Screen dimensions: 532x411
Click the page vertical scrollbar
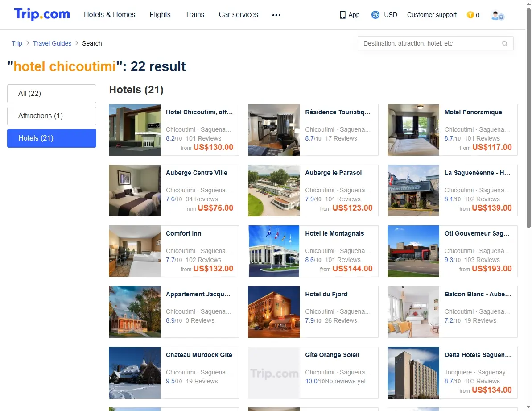click(528, 118)
